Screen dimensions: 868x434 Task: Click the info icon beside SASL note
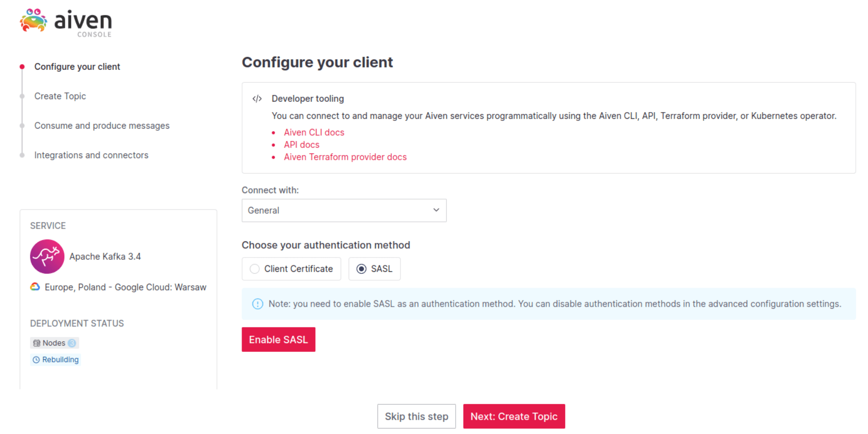[257, 304]
